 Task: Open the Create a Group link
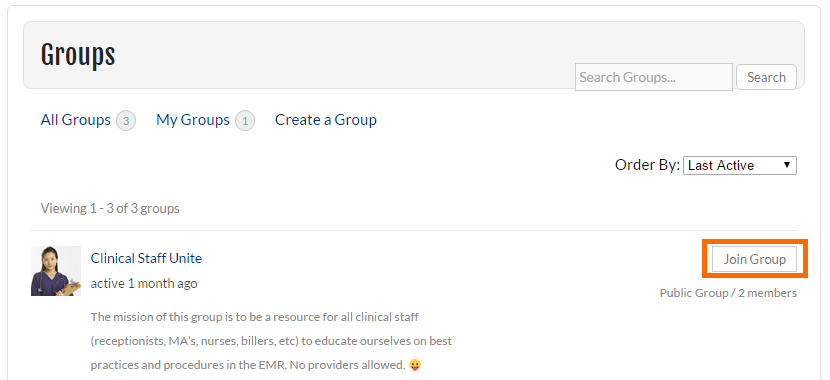(x=326, y=120)
